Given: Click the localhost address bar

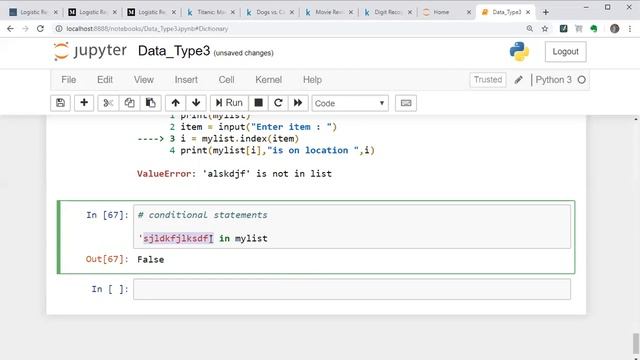Looking at the screenshot, I should point(286,29).
